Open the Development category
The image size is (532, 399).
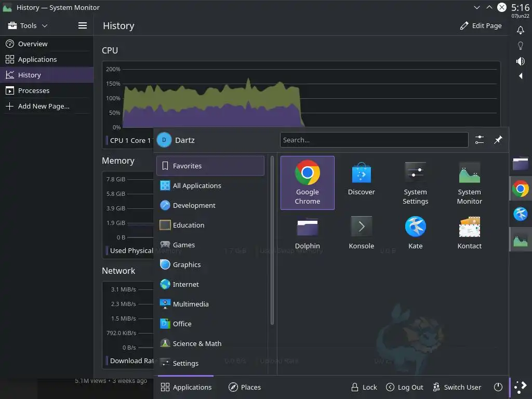(210, 205)
